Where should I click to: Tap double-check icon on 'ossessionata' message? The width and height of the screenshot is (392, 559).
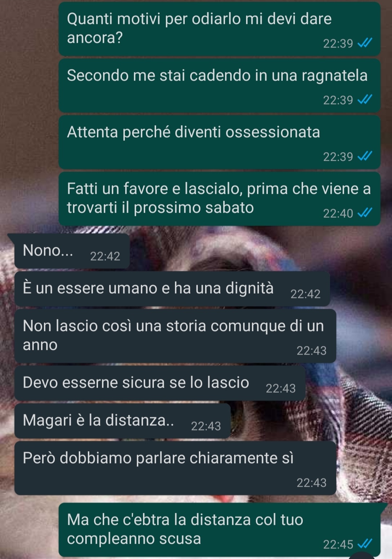[365, 156]
